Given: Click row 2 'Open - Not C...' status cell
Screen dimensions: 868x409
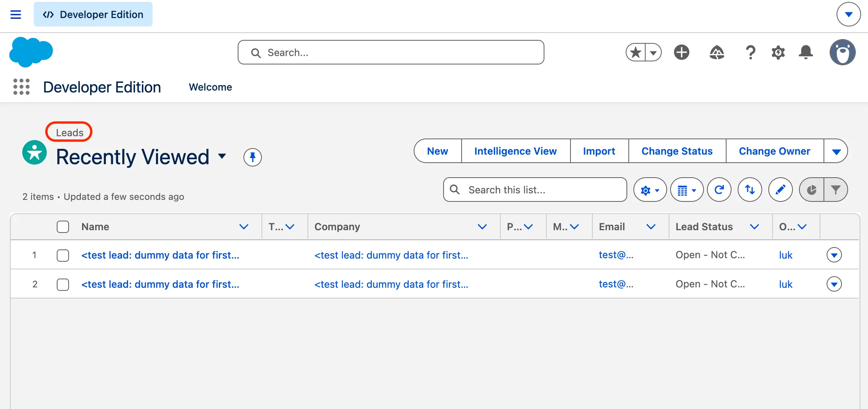Looking at the screenshot, I should (x=710, y=284).
